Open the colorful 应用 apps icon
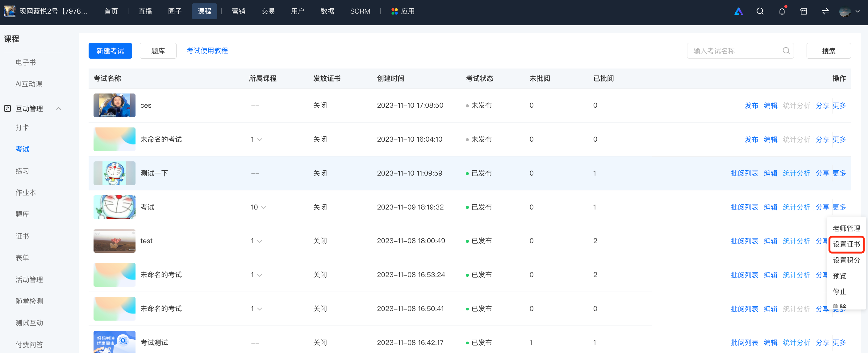Image resolution: width=868 pixels, height=353 pixels. pos(394,11)
